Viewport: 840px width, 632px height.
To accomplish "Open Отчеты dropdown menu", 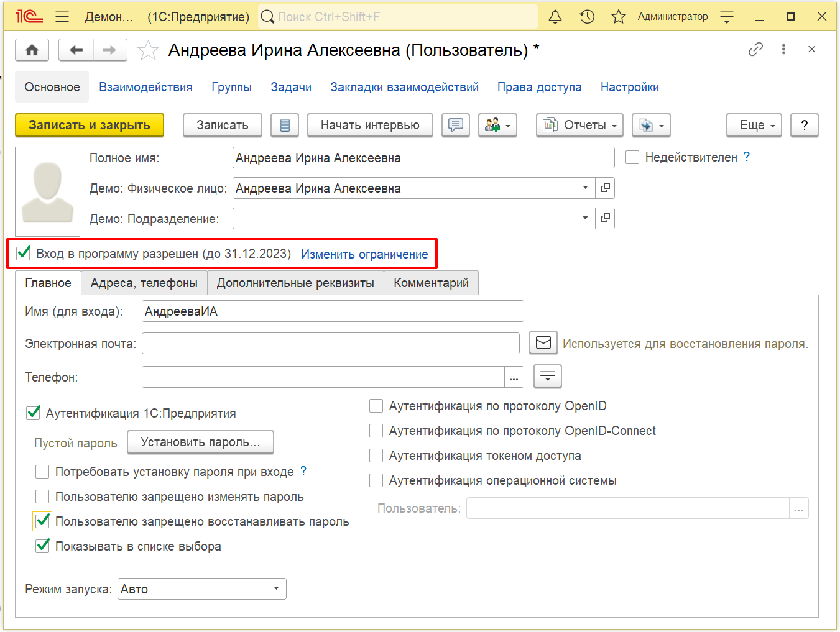I will click(580, 125).
